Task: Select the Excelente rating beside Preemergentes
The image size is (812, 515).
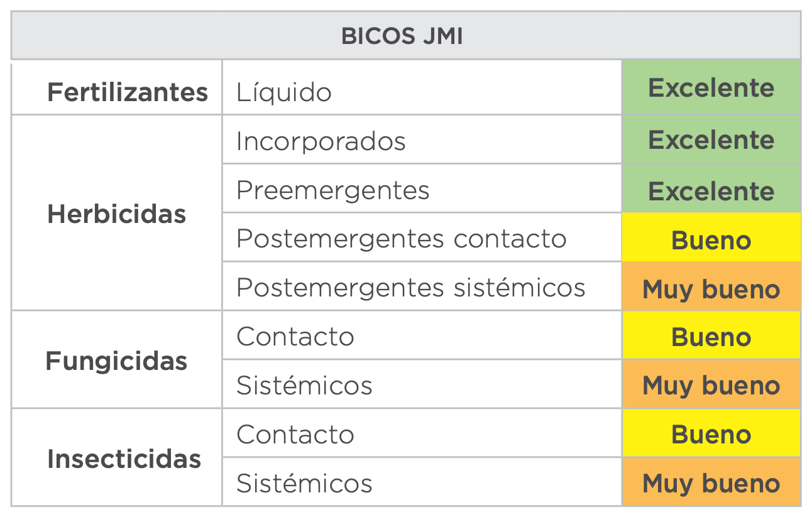Action: [x=711, y=190]
